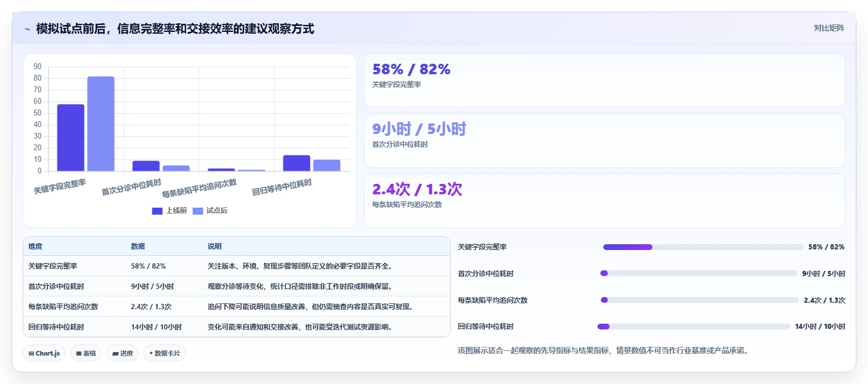Click the 关键字段完整率 x-axis label of the chart
Image resolution: width=868 pixels, height=384 pixels.
click(60, 186)
